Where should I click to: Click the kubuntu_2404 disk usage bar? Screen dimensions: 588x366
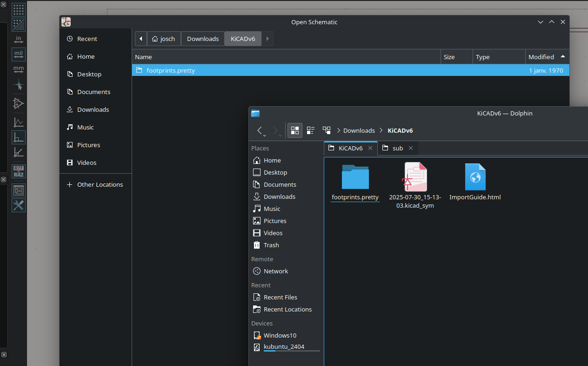[292, 351]
